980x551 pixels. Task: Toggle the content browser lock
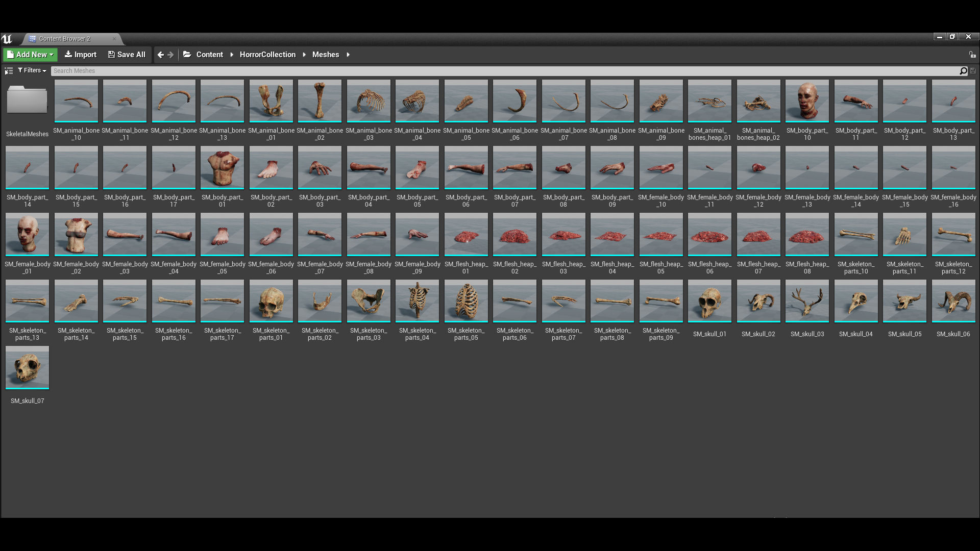[972, 55]
